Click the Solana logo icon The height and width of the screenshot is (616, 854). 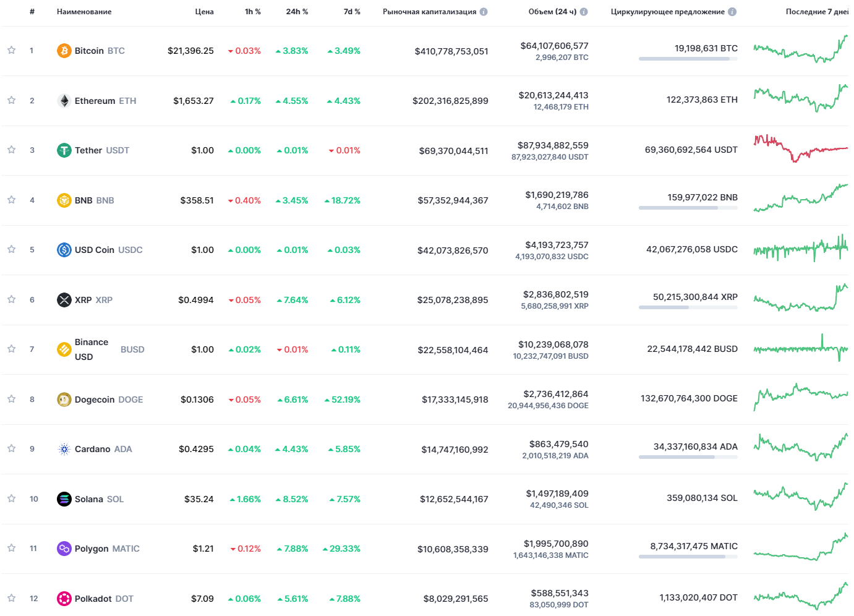[x=64, y=499]
